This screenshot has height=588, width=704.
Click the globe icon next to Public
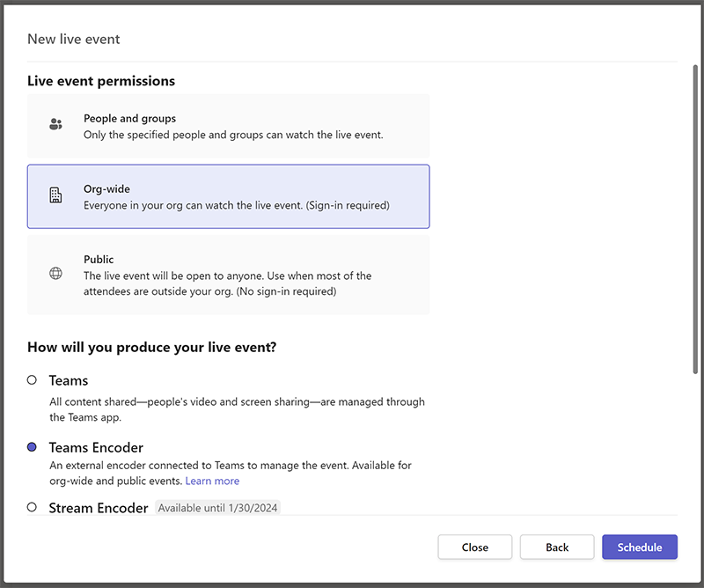(x=55, y=274)
